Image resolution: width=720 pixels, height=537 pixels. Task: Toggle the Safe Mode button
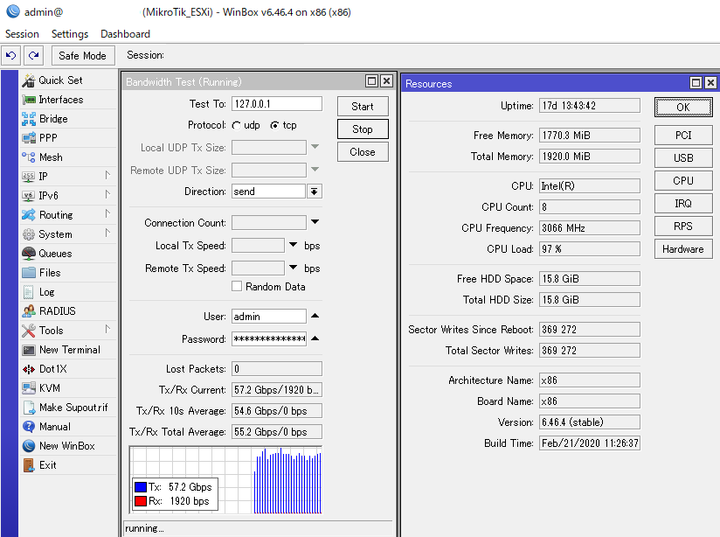pos(83,56)
